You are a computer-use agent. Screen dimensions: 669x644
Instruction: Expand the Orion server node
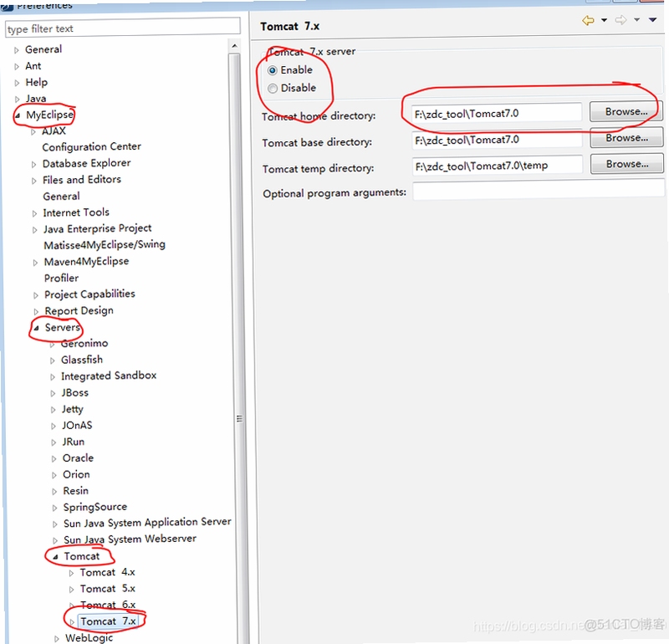click(x=54, y=475)
